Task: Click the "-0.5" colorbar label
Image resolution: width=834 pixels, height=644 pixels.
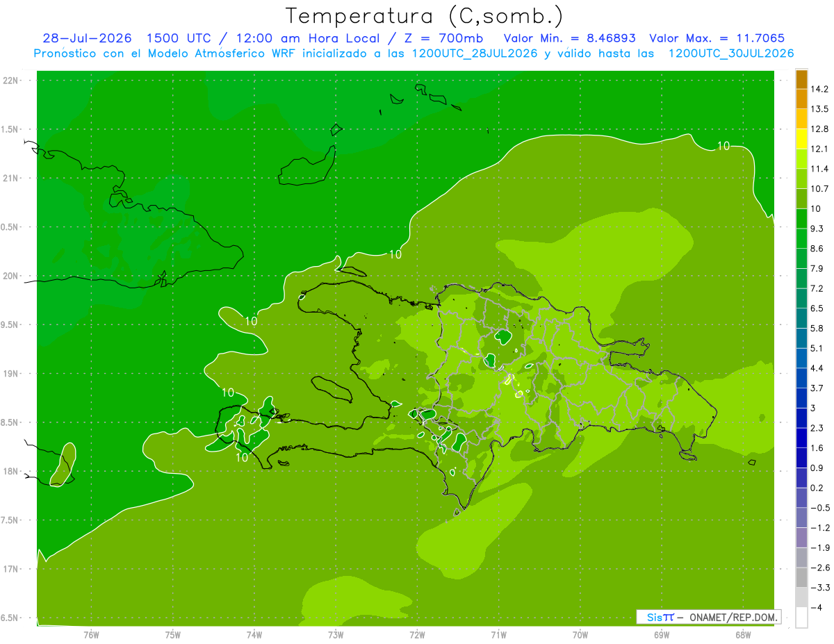Action: [820, 508]
